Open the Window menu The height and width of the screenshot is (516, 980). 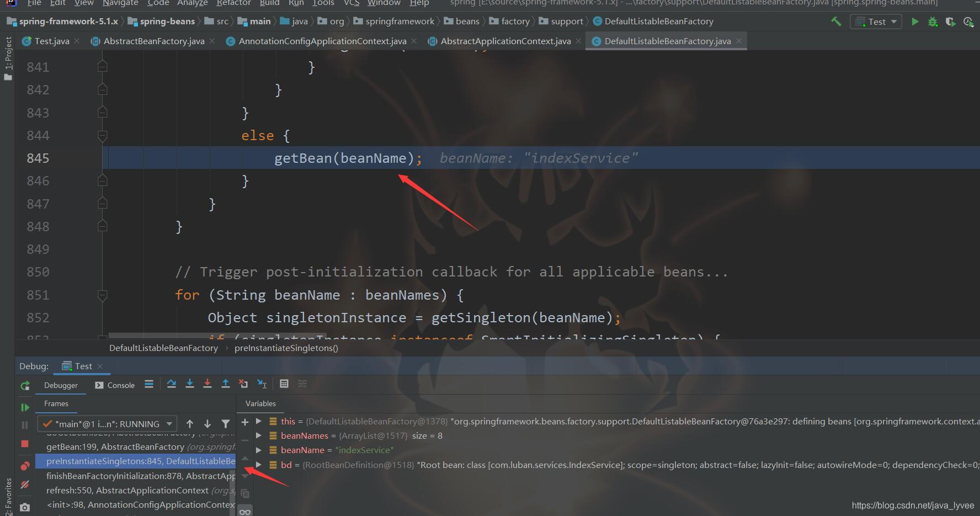pos(384,3)
